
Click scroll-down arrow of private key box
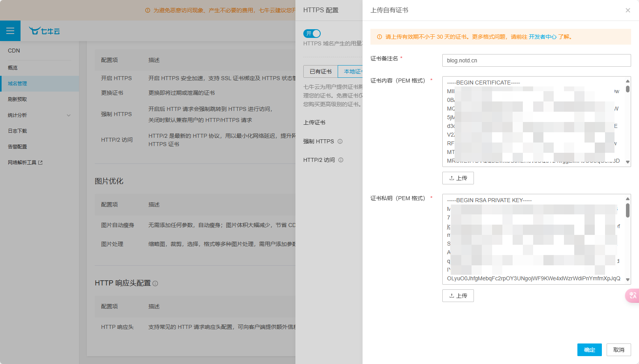tap(628, 280)
